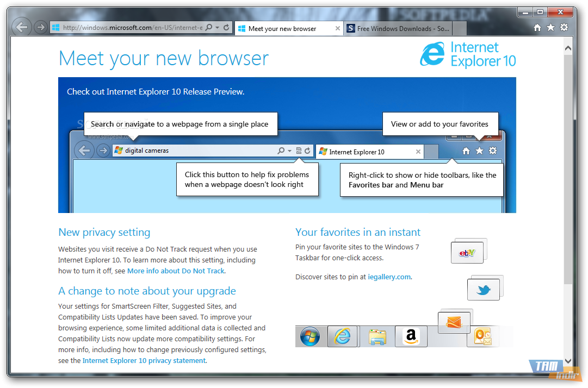Open Favorites with the star icon
Screen dimensions: 588x388
click(550, 28)
